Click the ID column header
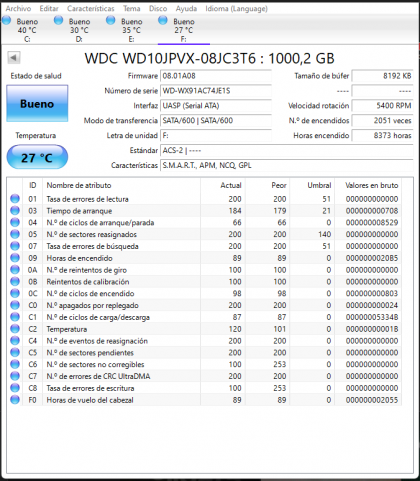The width and height of the screenshot is (420, 481). pos(32,185)
